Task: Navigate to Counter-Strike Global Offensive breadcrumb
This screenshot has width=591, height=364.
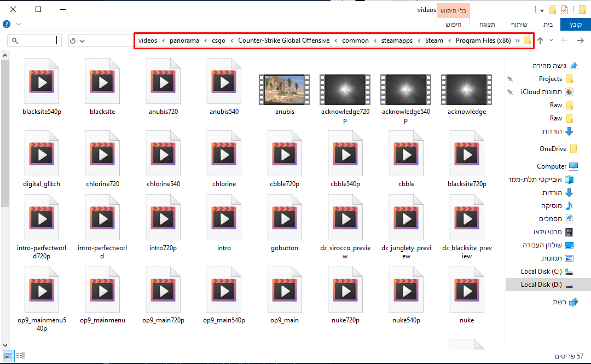Action: click(284, 41)
